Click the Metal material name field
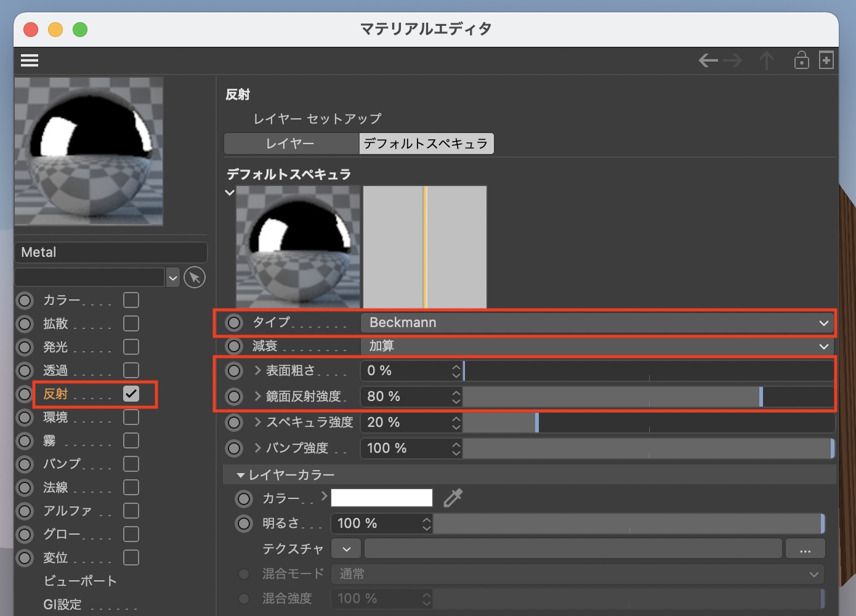 [x=111, y=253]
